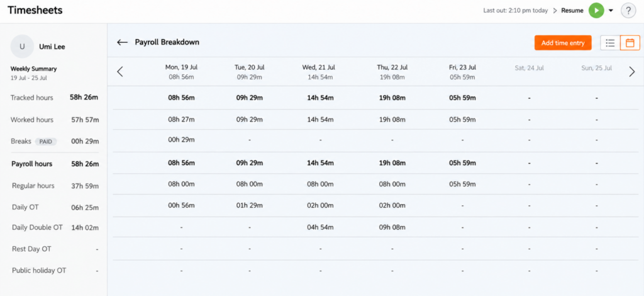Click Monday's 00h 56m daily OT cell
This screenshot has width=644, height=296.
(181, 205)
